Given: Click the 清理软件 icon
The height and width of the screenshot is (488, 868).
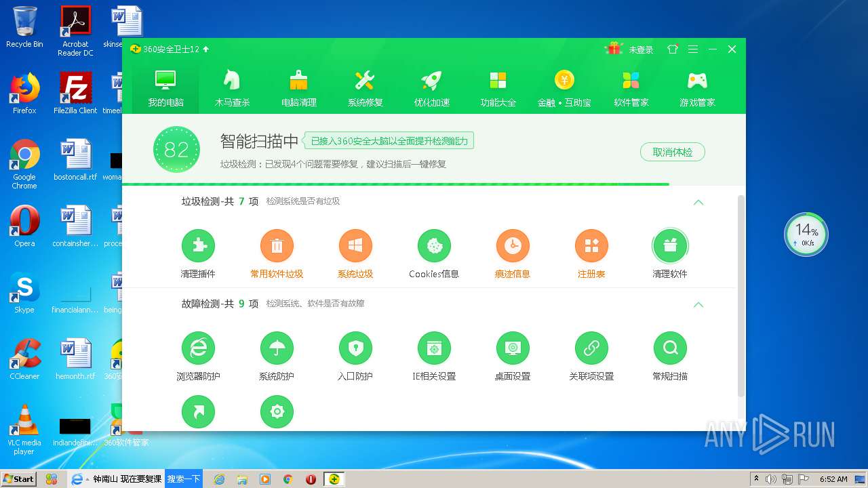Looking at the screenshot, I should tap(670, 246).
